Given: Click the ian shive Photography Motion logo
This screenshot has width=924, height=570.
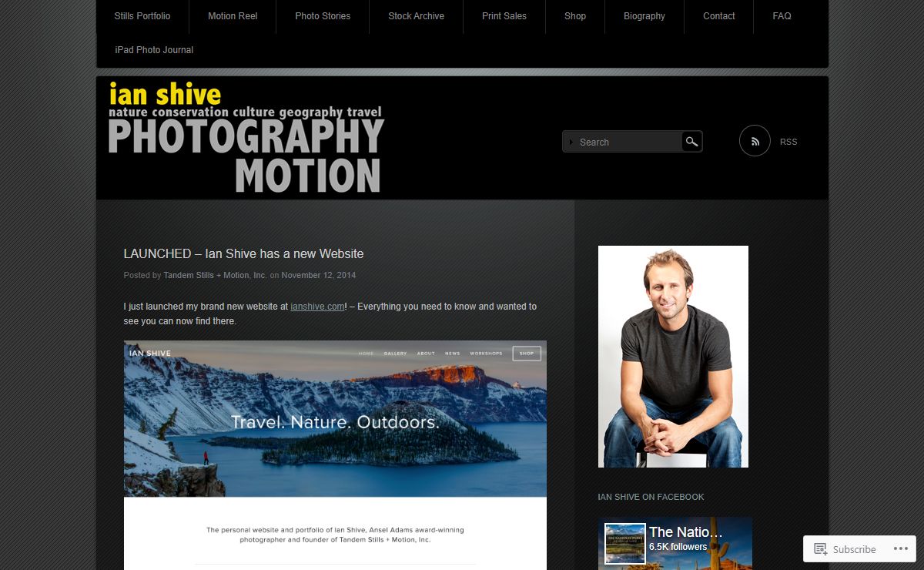Looking at the screenshot, I should pyautogui.click(x=246, y=137).
